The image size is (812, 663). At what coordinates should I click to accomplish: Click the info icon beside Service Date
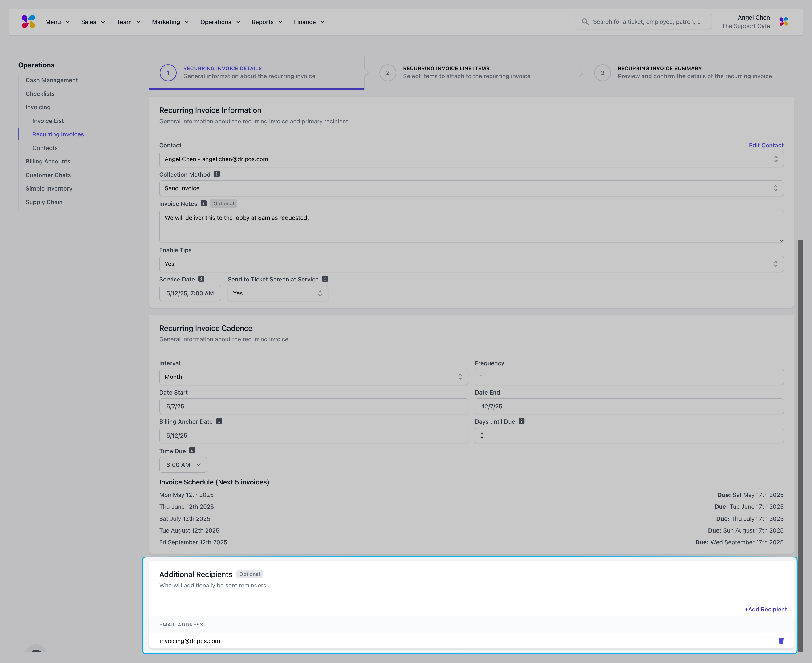click(201, 279)
